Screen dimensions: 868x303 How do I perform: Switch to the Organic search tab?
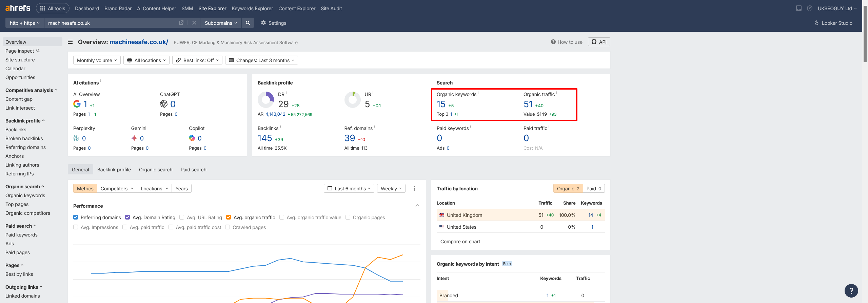[x=156, y=169]
